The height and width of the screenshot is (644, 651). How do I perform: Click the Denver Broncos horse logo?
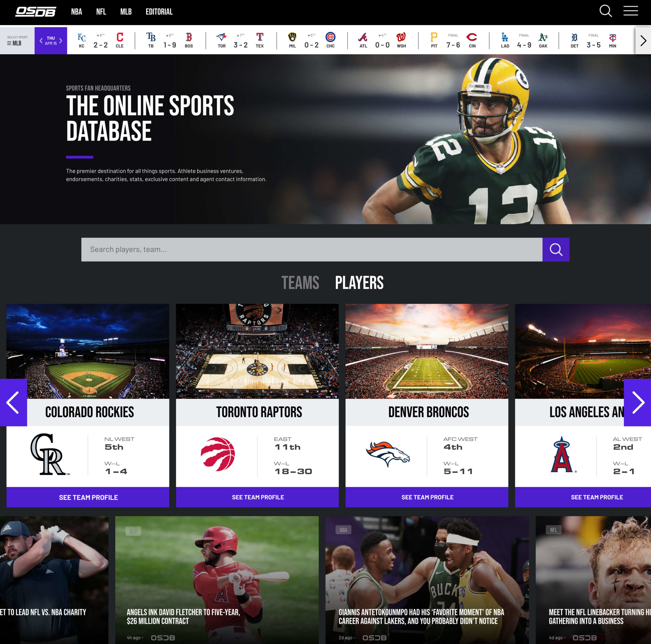point(388,454)
